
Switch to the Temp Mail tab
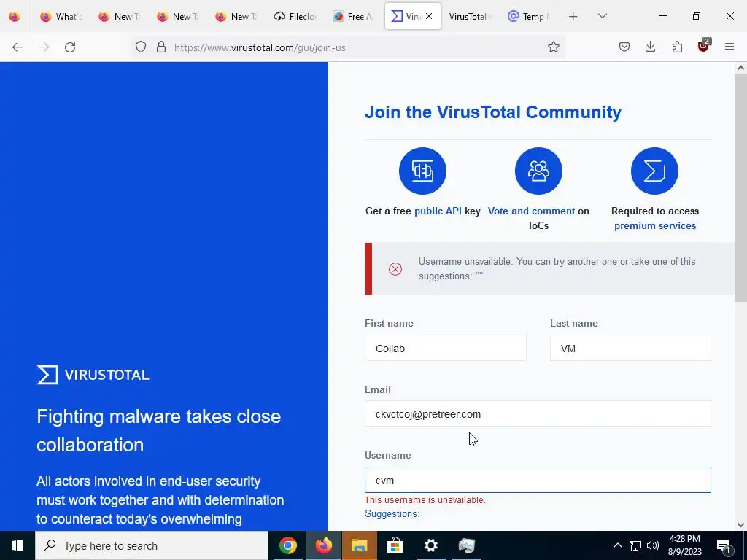point(530,17)
